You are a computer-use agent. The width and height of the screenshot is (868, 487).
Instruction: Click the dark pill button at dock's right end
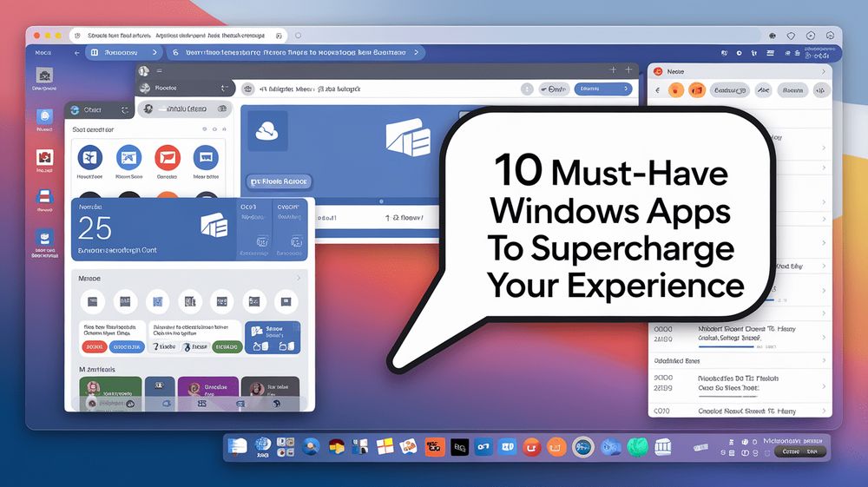click(x=800, y=451)
